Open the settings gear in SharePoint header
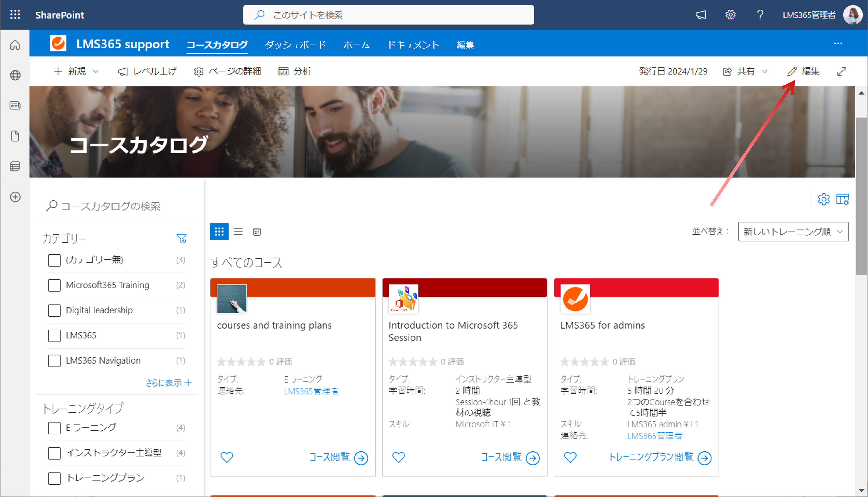868x497 pixels. [x=730, y=15]
